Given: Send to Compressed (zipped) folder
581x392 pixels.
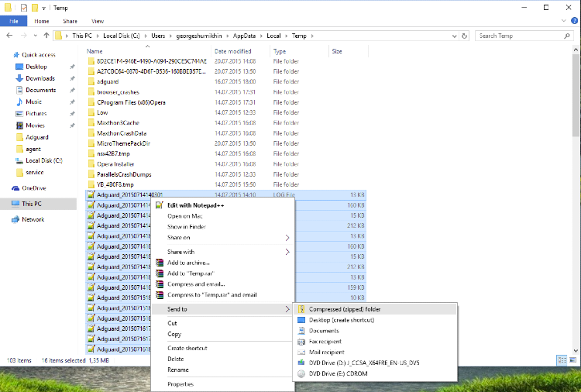Looking at the screenshot, I should [x=375, y=309].
